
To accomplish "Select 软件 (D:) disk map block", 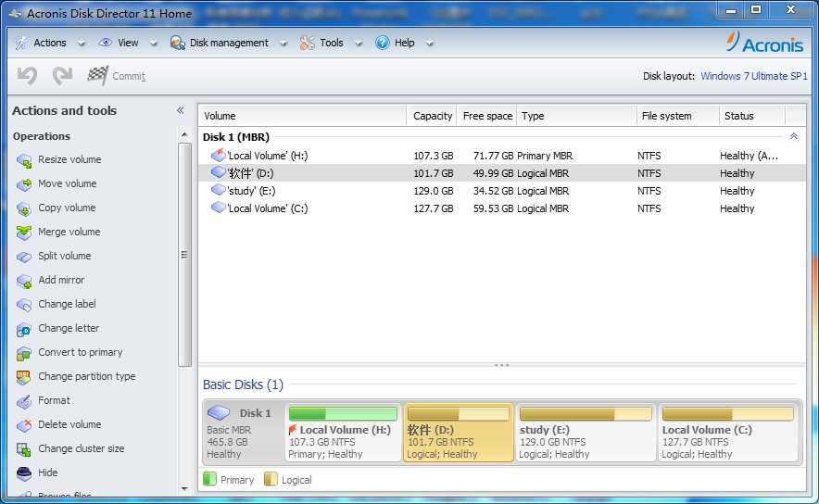I will [x=459, y=433].
